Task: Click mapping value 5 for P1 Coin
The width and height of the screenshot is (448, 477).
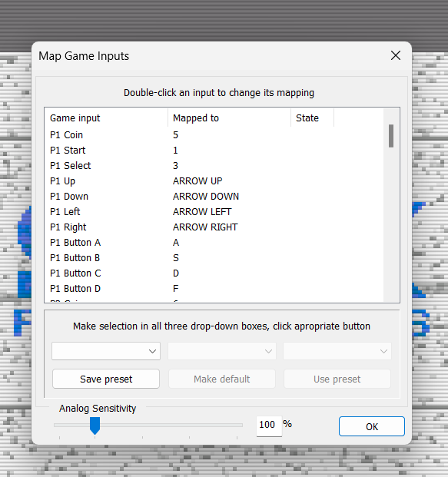Action: tap(176, 134)
